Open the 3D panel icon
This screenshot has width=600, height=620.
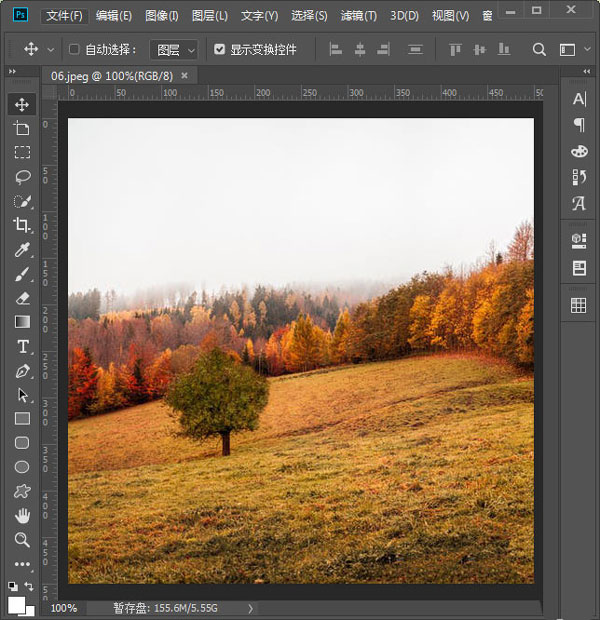[579, 240]
